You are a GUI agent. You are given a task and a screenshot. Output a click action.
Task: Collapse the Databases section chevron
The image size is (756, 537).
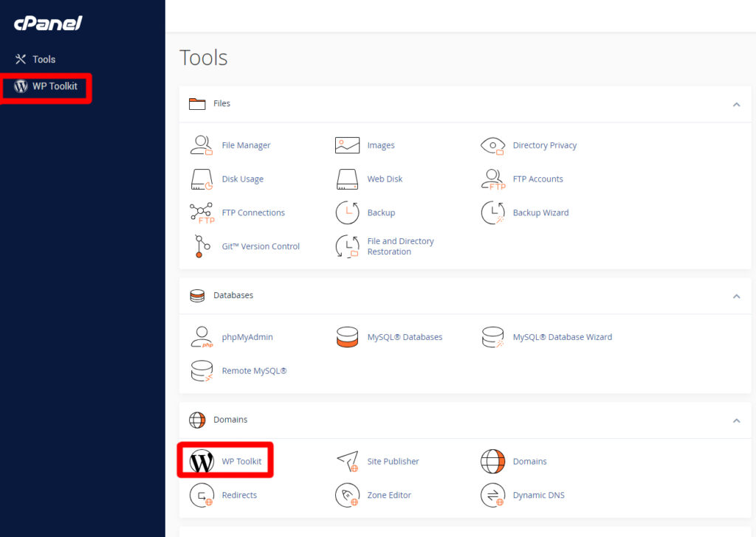click(736, 297)
